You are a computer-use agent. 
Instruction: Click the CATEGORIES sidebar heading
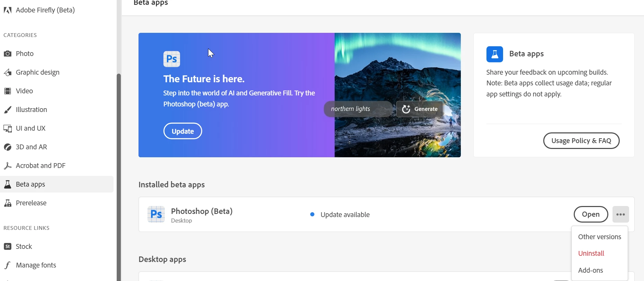point(20,35)
